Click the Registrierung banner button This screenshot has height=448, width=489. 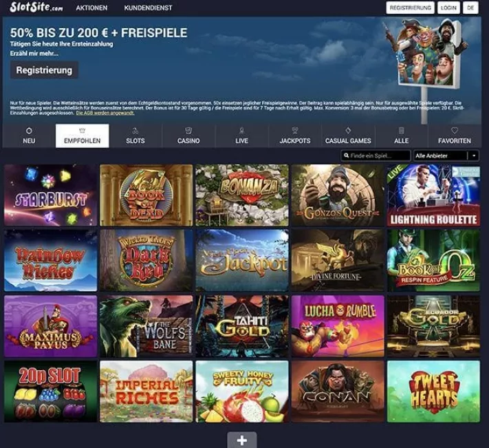44,70
